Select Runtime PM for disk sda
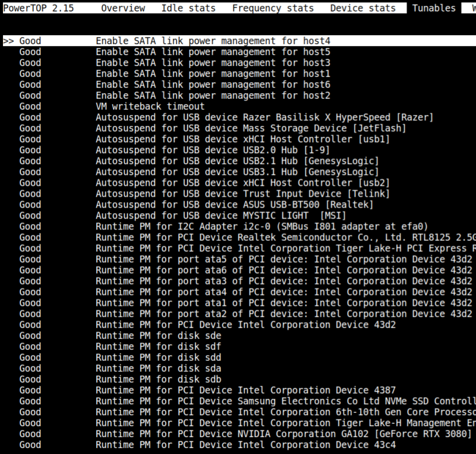476x454 pixels. [120, 369]
